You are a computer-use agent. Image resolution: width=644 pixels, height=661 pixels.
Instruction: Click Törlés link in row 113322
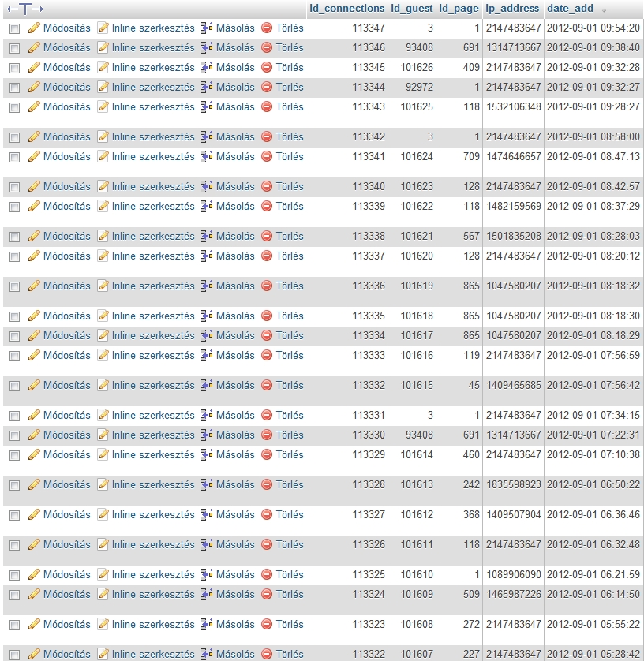[x=290, y=654]
